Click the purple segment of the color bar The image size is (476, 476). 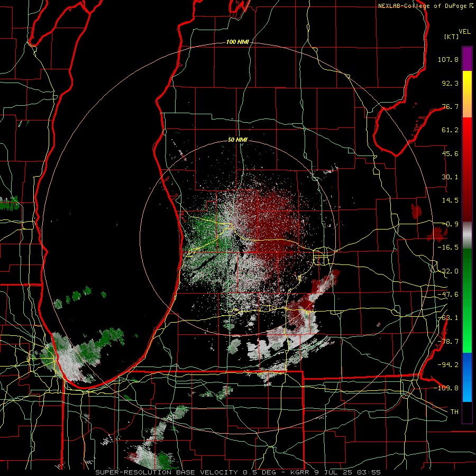coord(467,59)
